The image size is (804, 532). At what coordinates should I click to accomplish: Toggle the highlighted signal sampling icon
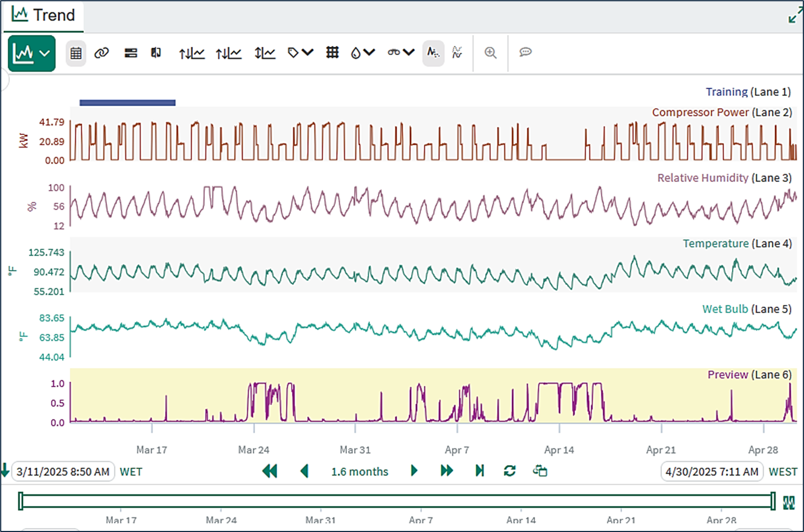click(x=433, y=53)
